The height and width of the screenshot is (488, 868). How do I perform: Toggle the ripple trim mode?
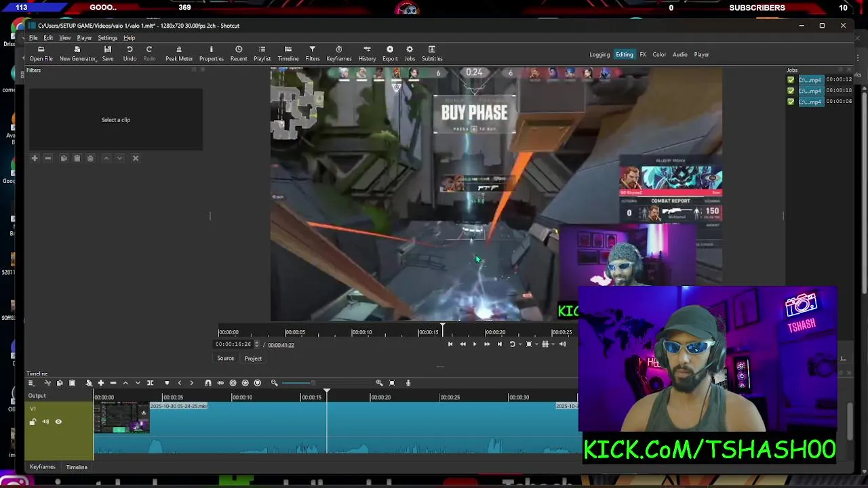pos(233,383)
